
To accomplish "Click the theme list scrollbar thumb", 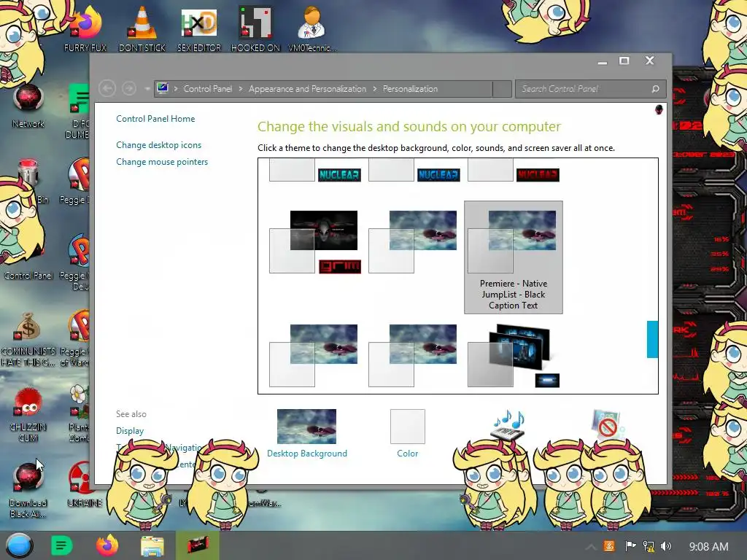I will click(652, 339).
